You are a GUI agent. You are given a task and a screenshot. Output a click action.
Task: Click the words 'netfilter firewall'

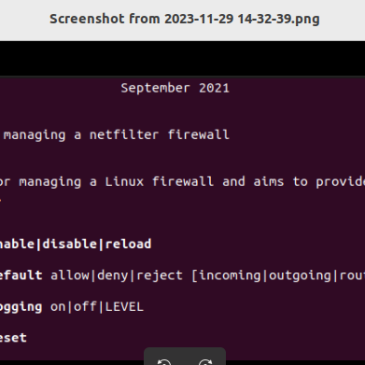(159, 135)
